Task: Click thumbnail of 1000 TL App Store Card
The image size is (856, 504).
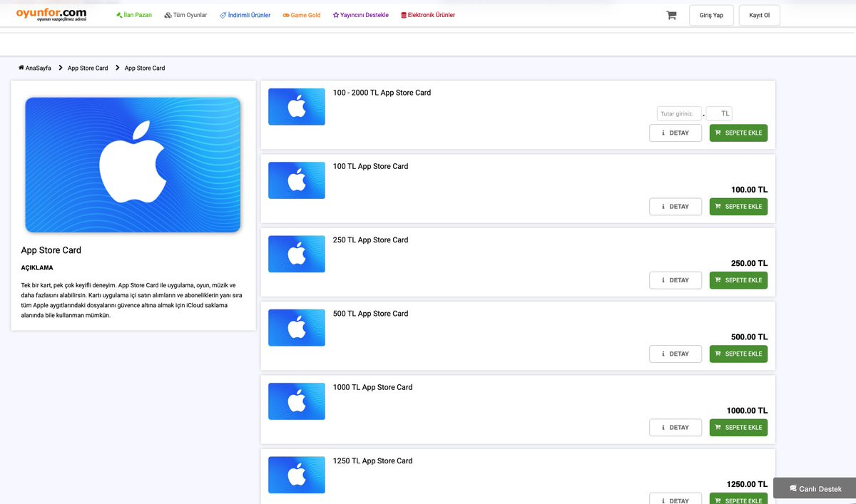Action: coord(297,401)
